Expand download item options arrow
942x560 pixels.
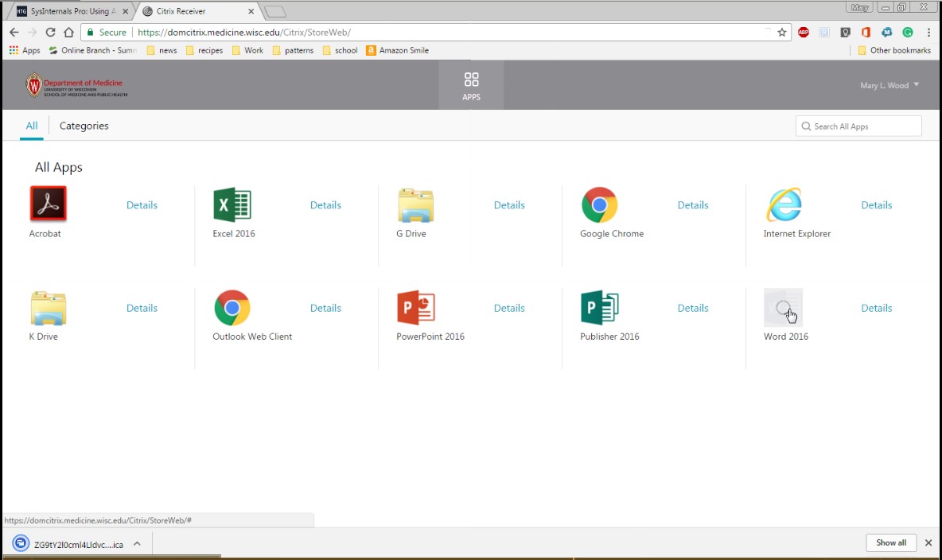(137, 544)
